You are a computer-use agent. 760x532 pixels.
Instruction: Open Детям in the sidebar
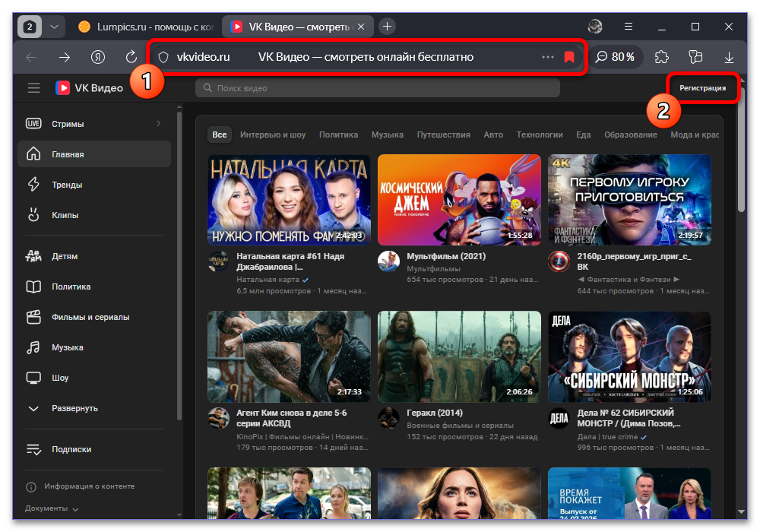point(94,256)
